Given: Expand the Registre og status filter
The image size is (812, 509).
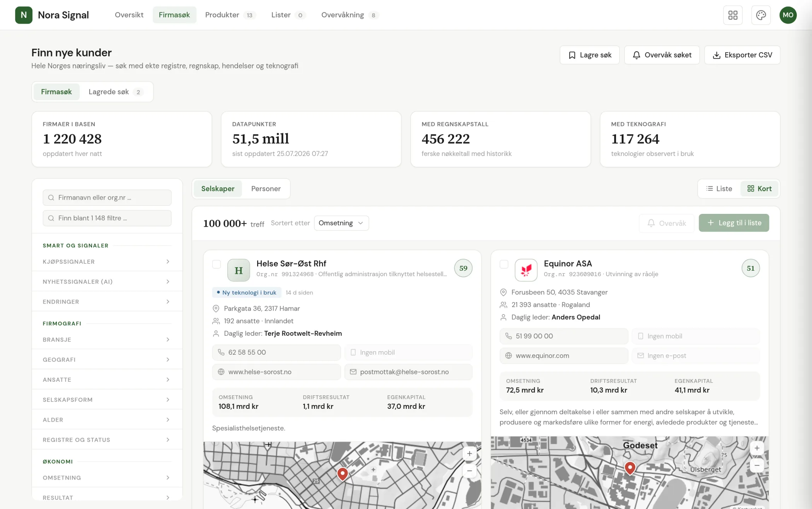Looking at the screenshot, I should (x=107, y=440).
